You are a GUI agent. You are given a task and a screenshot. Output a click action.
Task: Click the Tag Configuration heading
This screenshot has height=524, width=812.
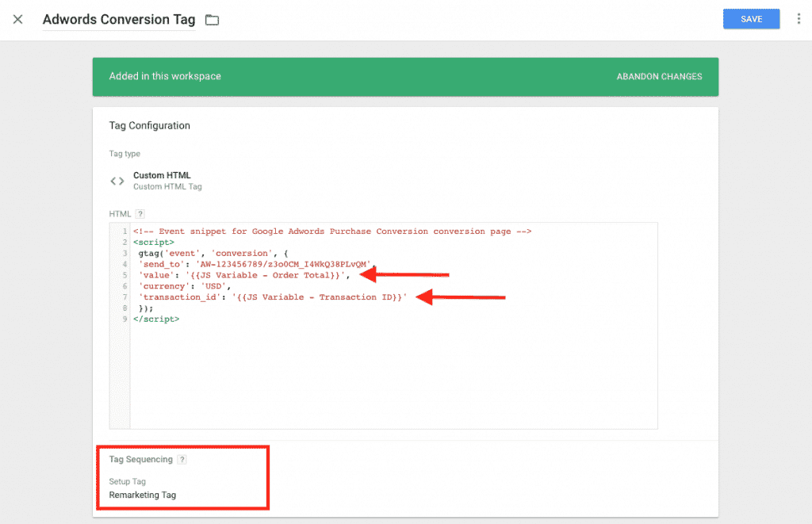pos(149,125)
